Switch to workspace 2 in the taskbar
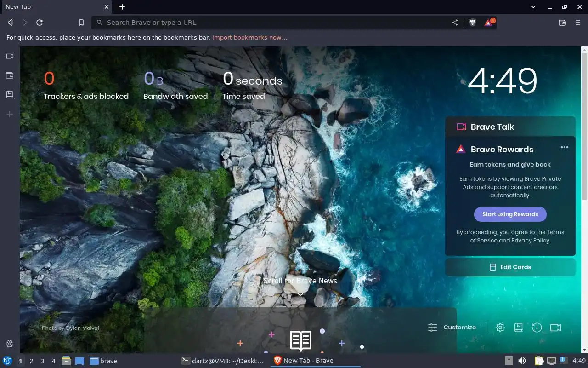Image resolution: width=588 pixels, height=368 pixels. tap(31, 361)
